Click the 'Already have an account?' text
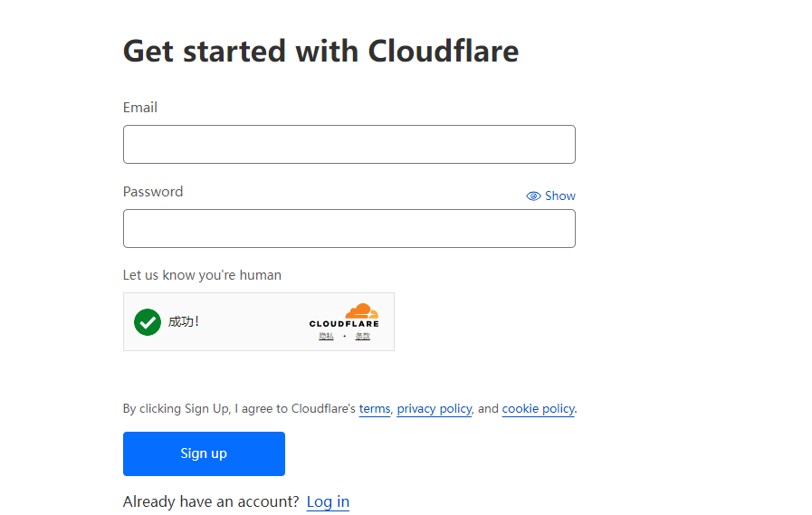This screenshot has width=812, height=515. coord(211,502)
